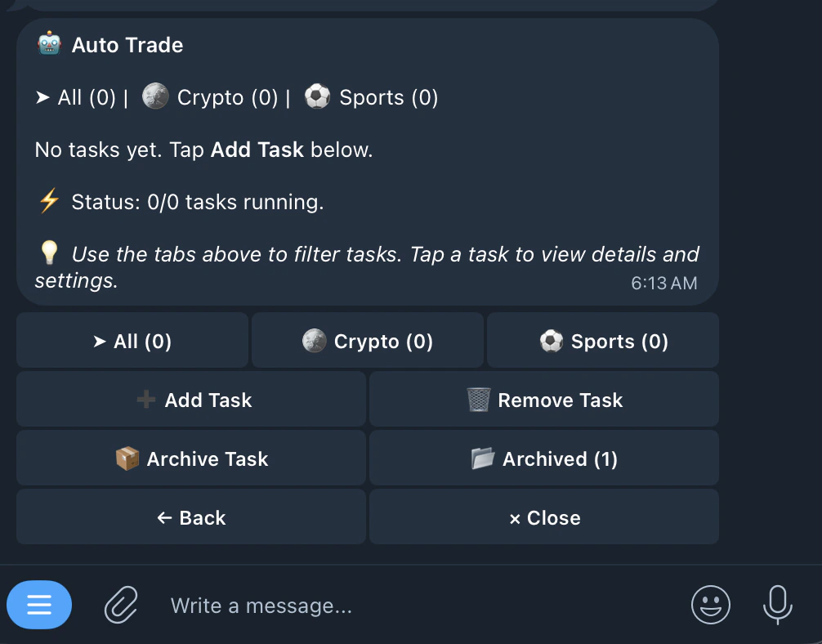
Task: Click the lightbulb tip icon in message
Action: tap(49, 253)
